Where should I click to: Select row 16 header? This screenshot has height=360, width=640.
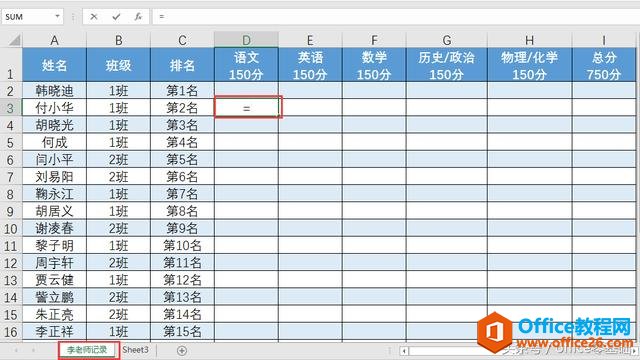pos(11,331)
